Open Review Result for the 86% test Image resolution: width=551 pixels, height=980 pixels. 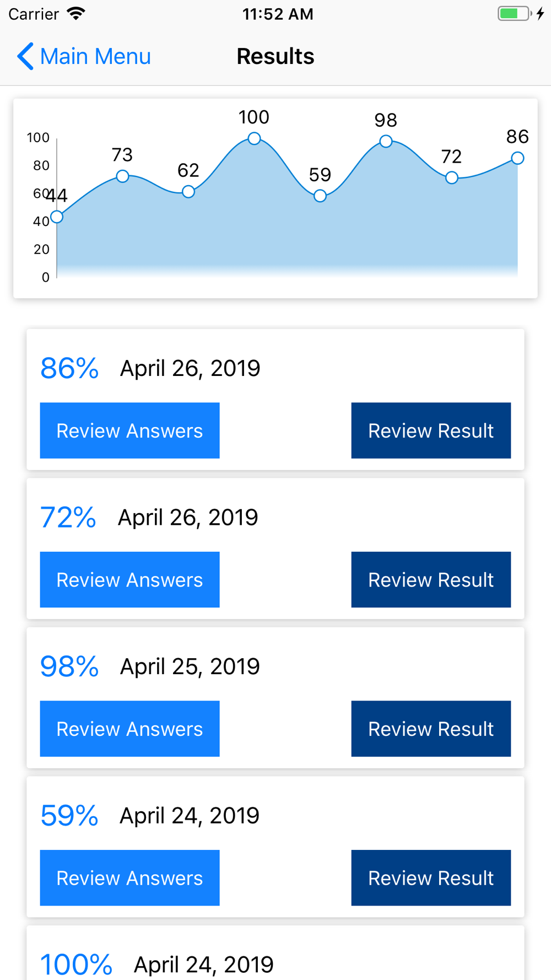[431, 430]
